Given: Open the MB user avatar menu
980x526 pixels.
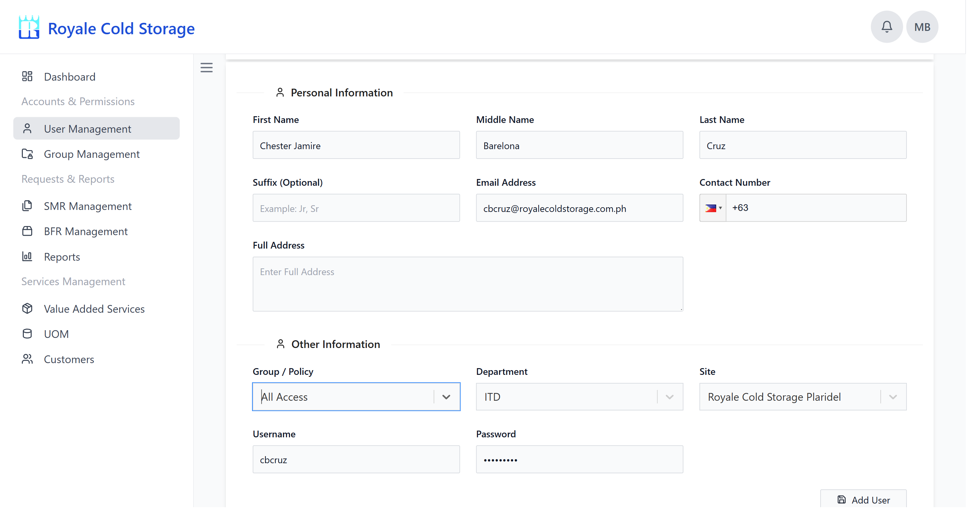Looking at the screenshot, I should 922,27.
